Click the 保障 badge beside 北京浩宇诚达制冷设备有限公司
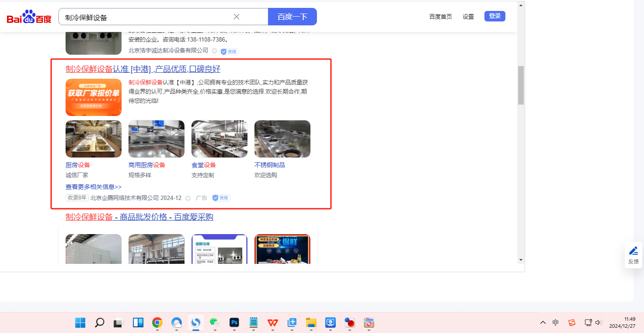The image size is (644, 333). [x=230, y=52]
